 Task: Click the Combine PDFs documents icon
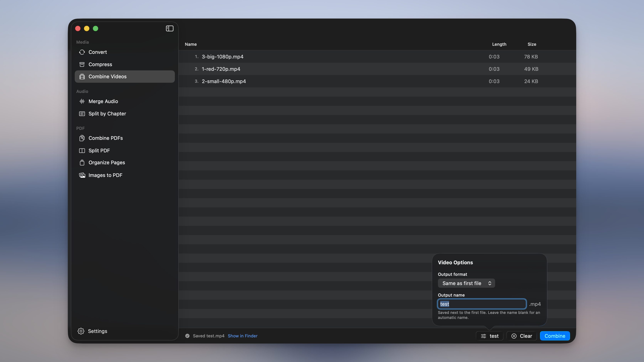82,138
